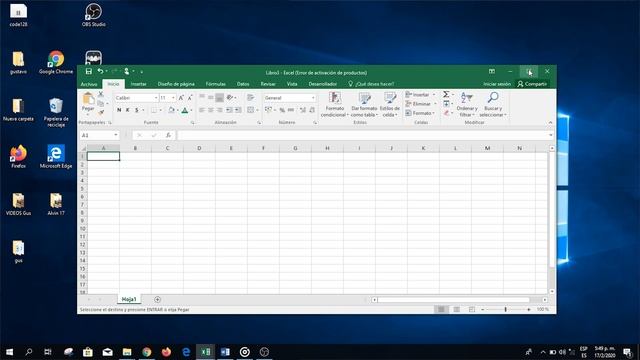The width and height of the screenshot is (640, 360).
Task: Toggle wrap text in the Alineación group
Action: click(x=250, y=98)
